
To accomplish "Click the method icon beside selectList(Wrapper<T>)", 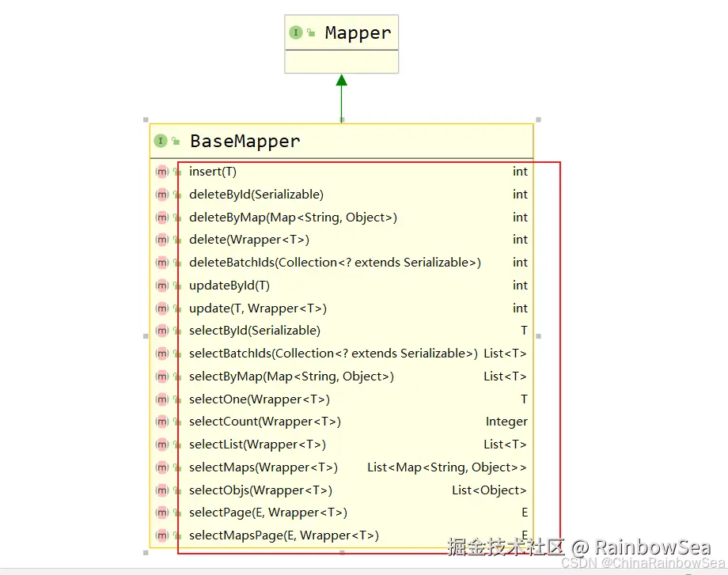I will [x=161, y=444].
